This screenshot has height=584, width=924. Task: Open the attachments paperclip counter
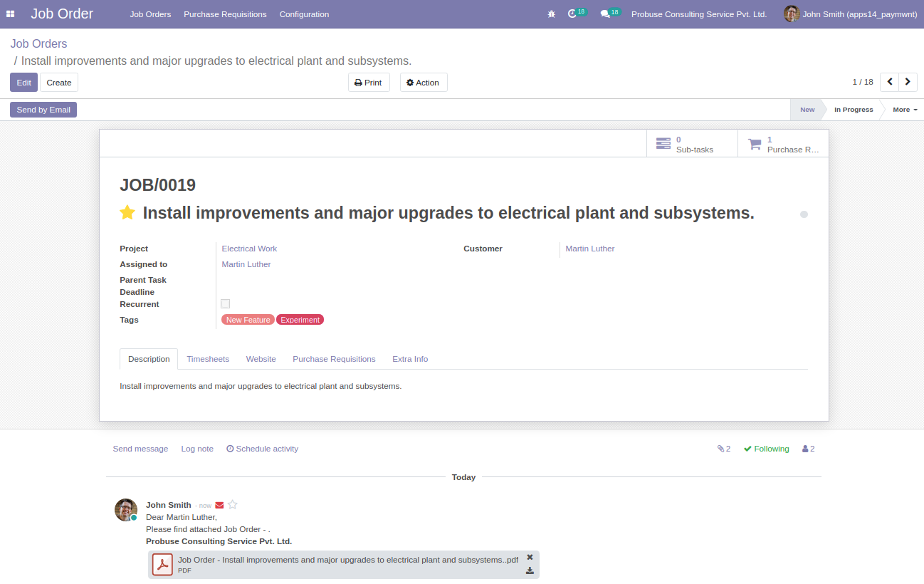tap(724, 449)
